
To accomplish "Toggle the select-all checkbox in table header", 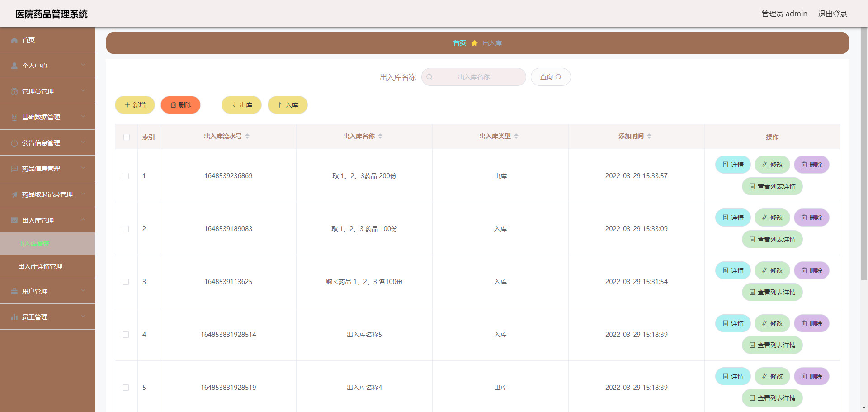I will tap(127, 137).
